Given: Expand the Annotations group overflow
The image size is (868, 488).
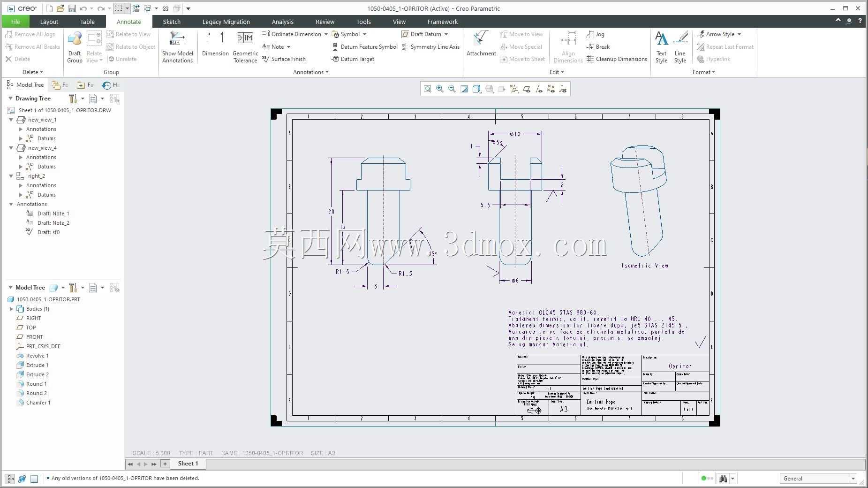Looking at the screenshot, I should pos(311,72).
